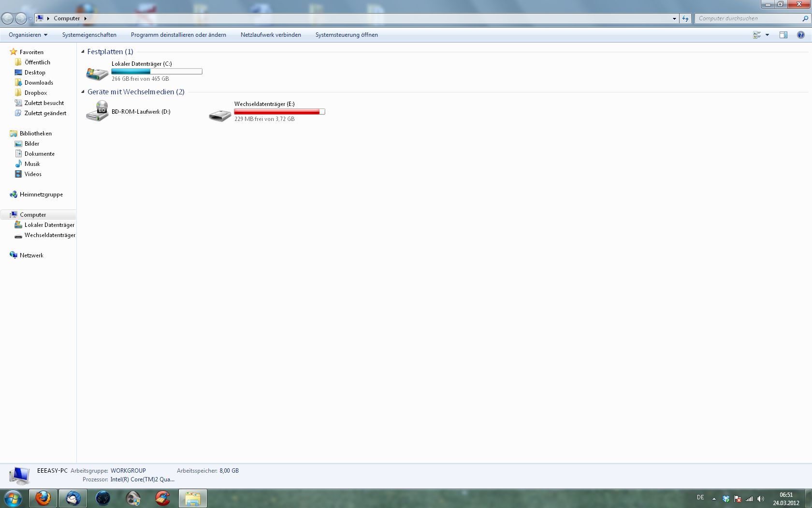Collapse the Festplatten group
This screenshot has height=508, width=812.
click(x=83, y=52)
